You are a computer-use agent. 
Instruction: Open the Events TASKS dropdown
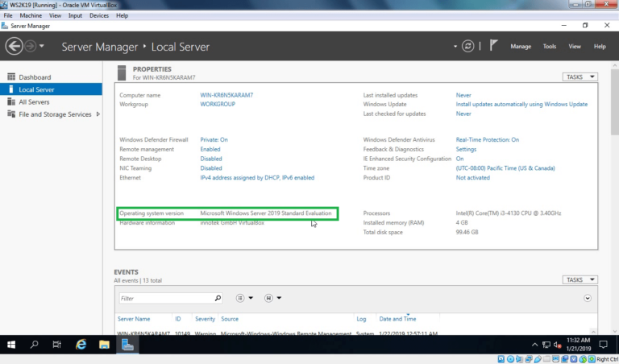pos(580,280)
